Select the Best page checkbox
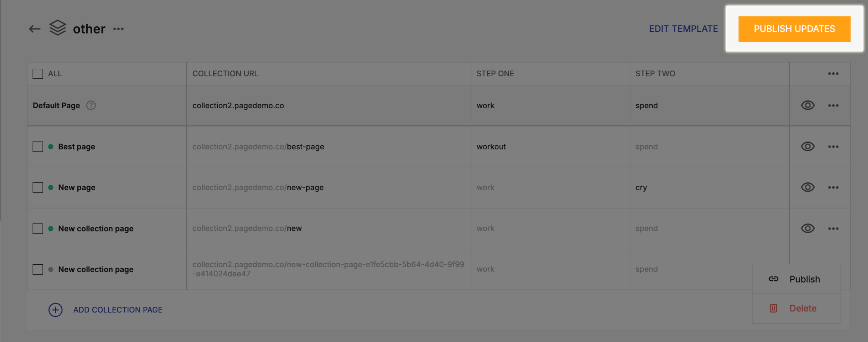The image size is (868, 342). pyautogui.click(x=37, y=146)
